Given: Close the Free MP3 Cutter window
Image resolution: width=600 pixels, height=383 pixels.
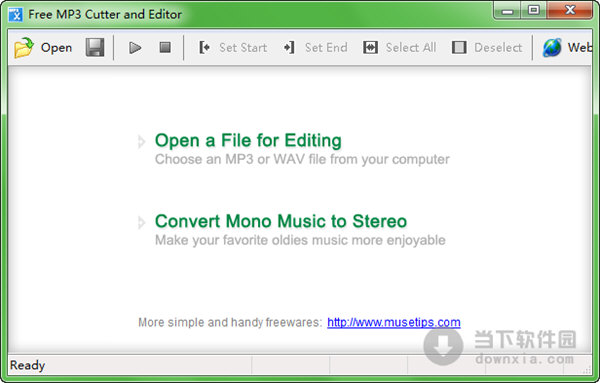Looking at the screenshot, I should pos(570,10).
